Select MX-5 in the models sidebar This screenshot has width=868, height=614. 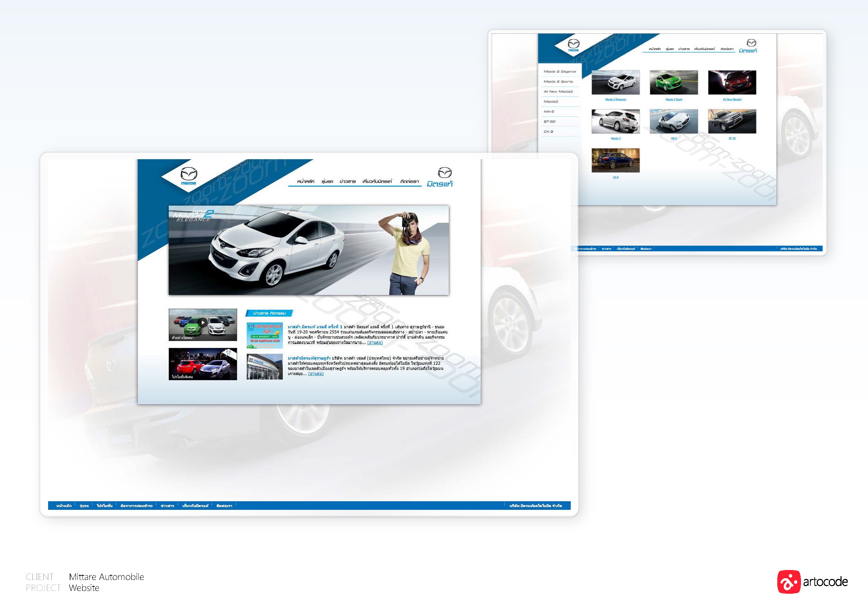tap(549, 112)
